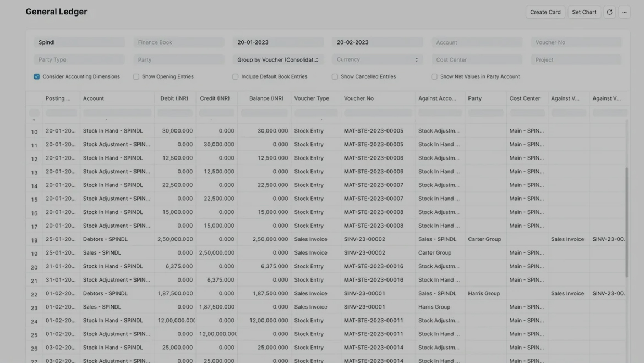
Task: Click the Cost Center filter field
Action: (477, 59)
